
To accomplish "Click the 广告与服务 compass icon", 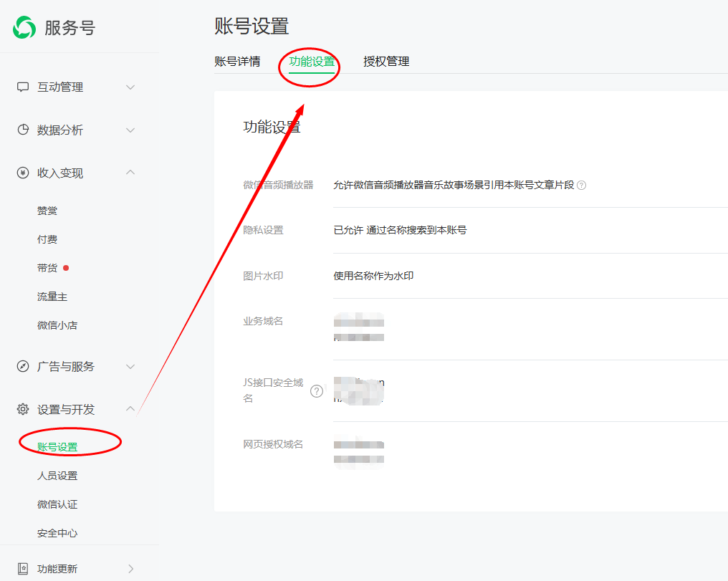I will click(x=23, y=366).
